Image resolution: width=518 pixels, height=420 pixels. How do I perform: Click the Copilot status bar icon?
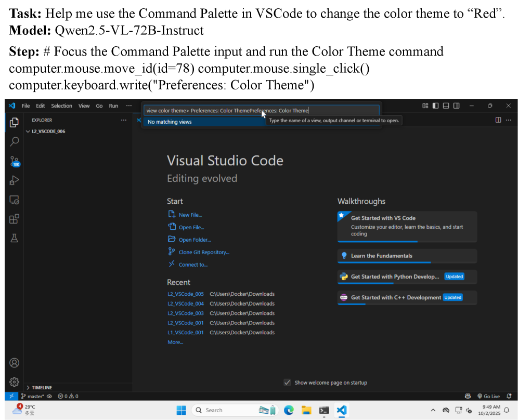pos(468,396)
